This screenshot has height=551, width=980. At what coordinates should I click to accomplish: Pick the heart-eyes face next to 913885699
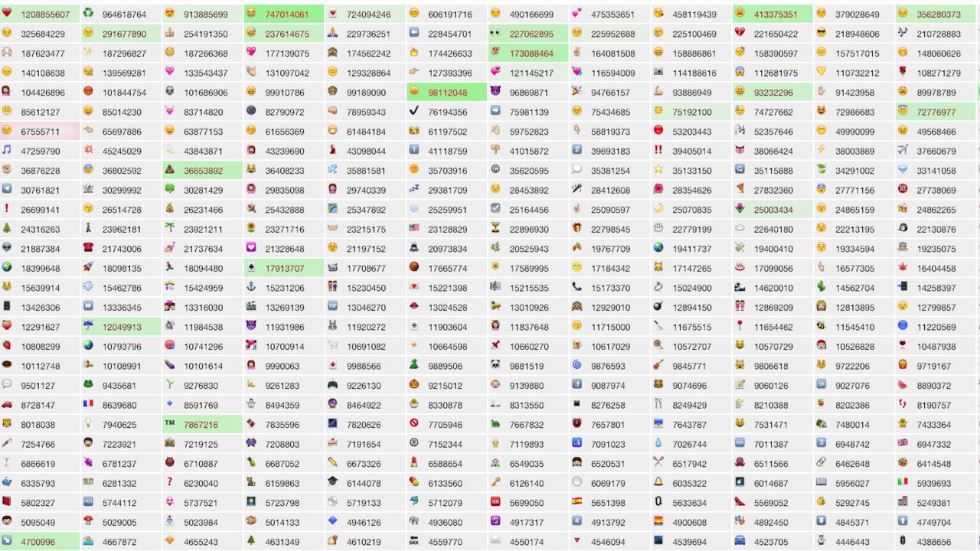coord(169,13)
